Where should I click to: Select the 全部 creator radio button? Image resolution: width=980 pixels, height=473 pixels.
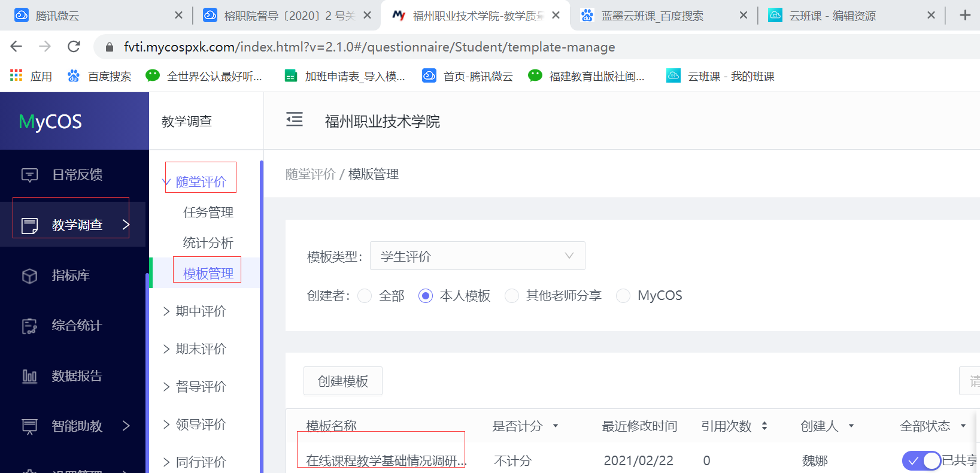(365, 296)
